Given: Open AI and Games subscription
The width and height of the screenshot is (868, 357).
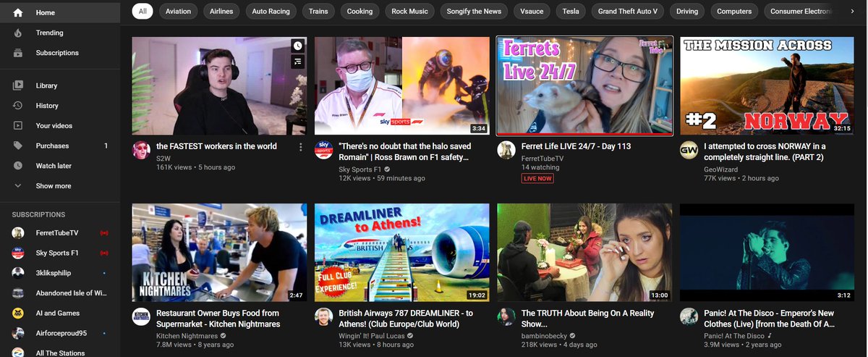Looking at the screenshot, I should (x=60, y=313).
